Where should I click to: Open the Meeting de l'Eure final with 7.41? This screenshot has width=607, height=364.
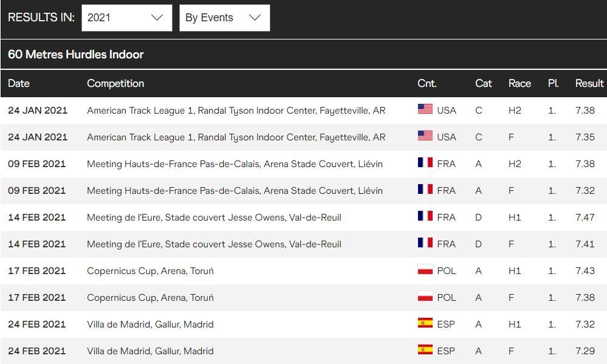tap(214, 244)
